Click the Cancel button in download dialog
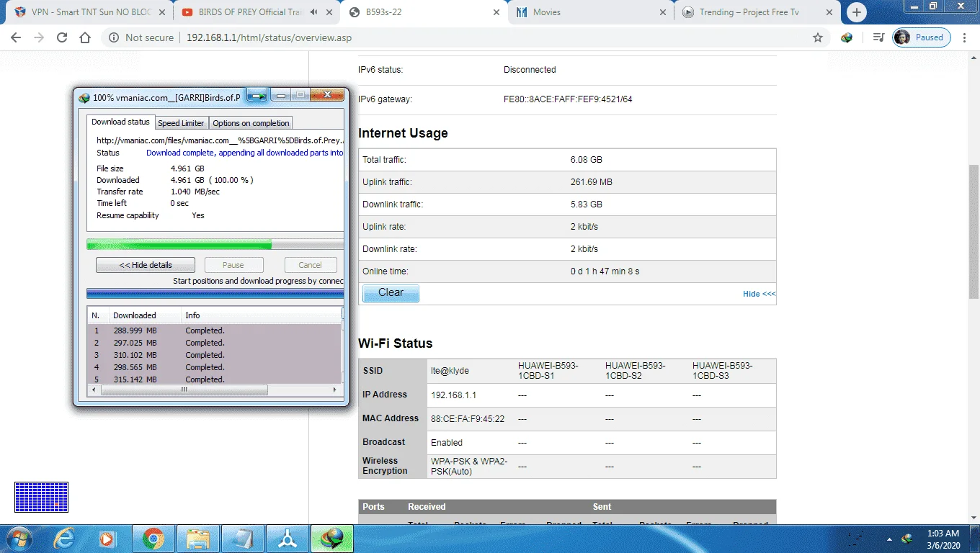Viewport: 980px width, 553px height. [x=311, y=265]
